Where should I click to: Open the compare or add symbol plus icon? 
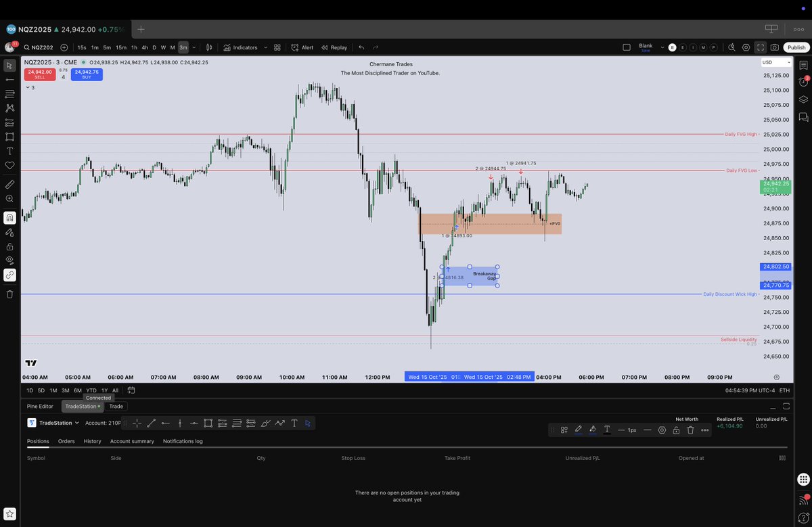(x=64, y=47)
